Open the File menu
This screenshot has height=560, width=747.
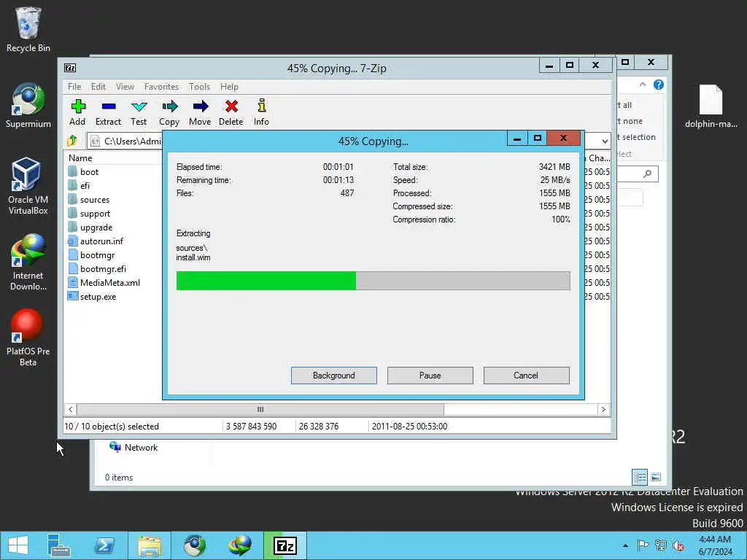pos(74,87)
